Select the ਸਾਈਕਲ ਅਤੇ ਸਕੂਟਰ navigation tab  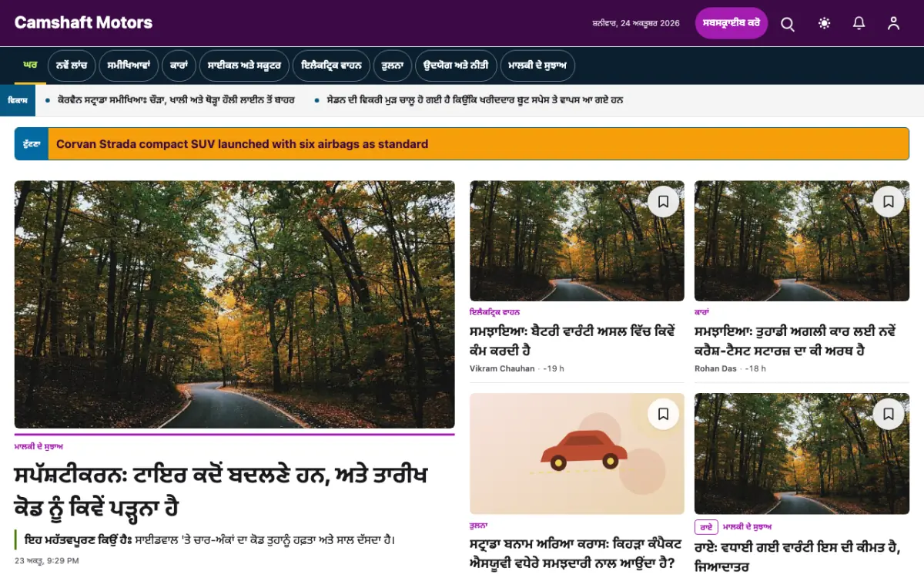tap(245, 66)
